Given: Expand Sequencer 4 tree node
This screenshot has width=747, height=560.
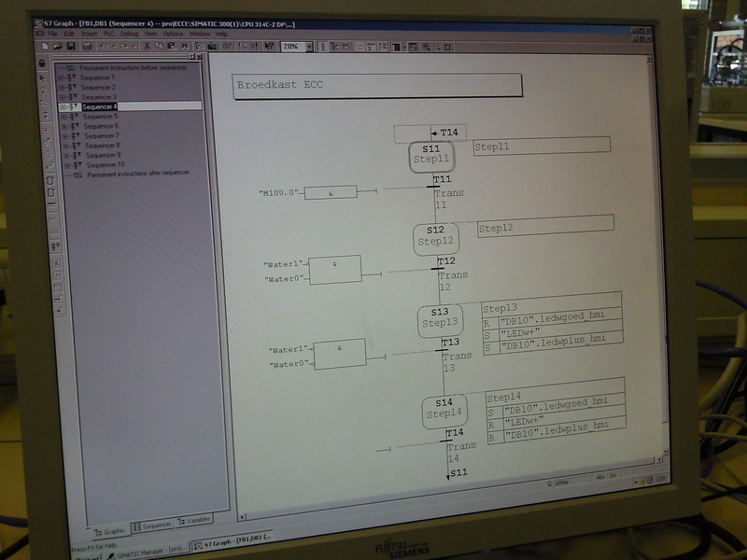Looking at the screenshot, I should click(x=63, y=107).
